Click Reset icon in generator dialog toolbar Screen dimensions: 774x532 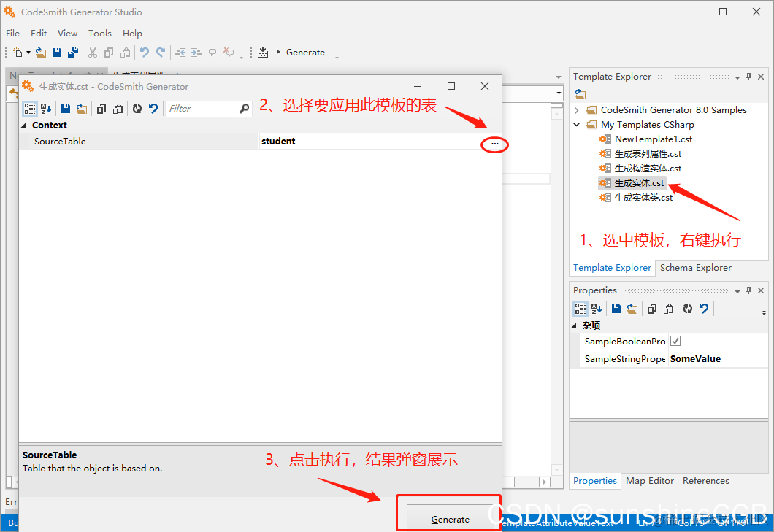coord(153,109)
